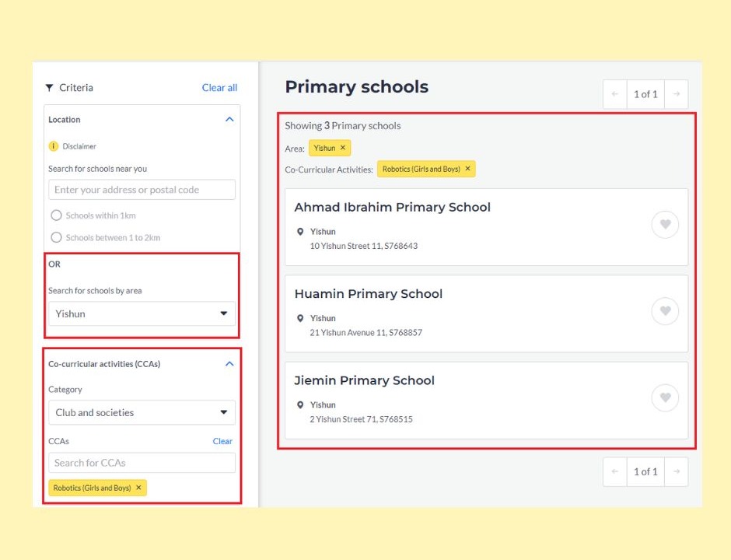
Task: Select the Criteria panel header
Action: 76,88
